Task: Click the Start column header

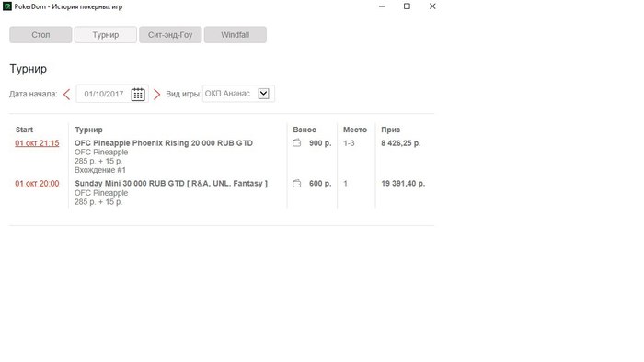Action: coord(24,130)
